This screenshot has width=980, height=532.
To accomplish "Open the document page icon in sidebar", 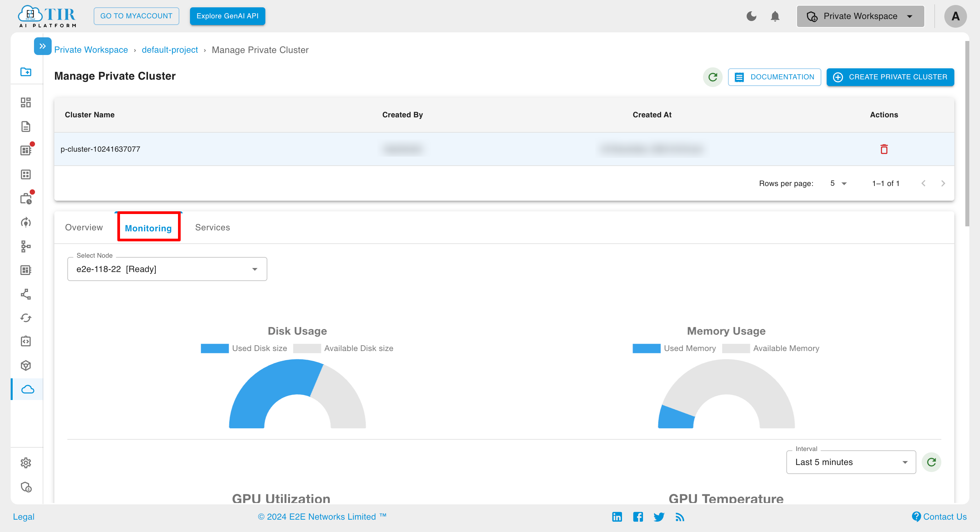I will coord(26,126).
